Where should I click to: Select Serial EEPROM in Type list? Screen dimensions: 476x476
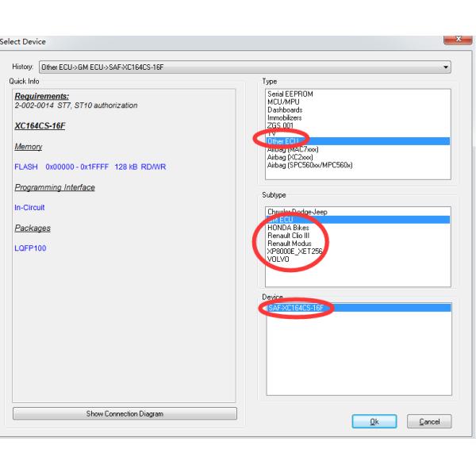[x=290, y=94]
